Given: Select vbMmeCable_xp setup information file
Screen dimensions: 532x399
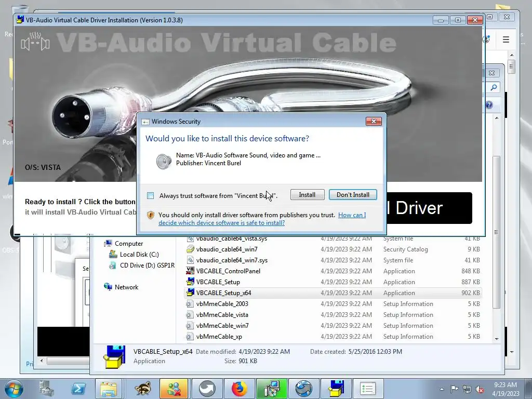Looking at the screenshot, I should pyautogui.click(x=332, y=336).
